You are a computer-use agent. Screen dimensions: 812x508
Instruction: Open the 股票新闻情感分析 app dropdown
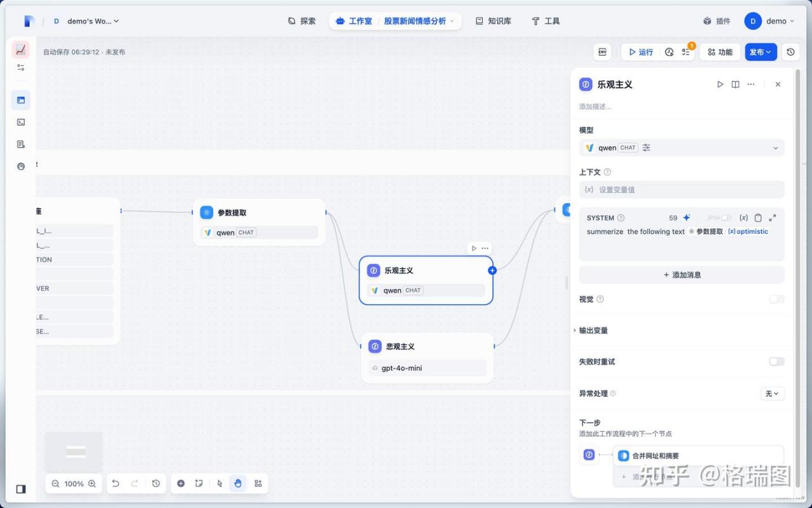tap(419, 21)
